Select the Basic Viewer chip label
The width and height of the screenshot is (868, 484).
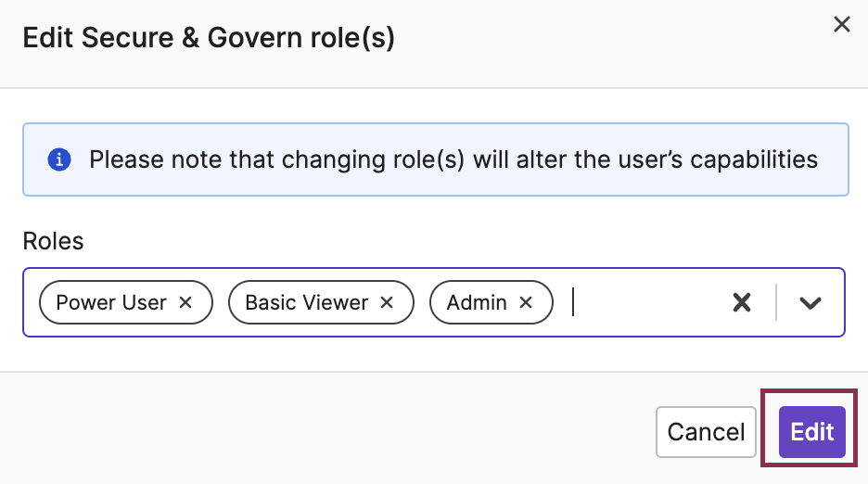click(307, 302)
